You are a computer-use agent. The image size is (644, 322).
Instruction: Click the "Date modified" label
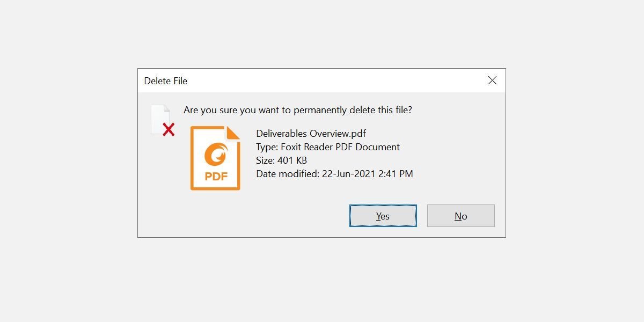tap(287, 174)
